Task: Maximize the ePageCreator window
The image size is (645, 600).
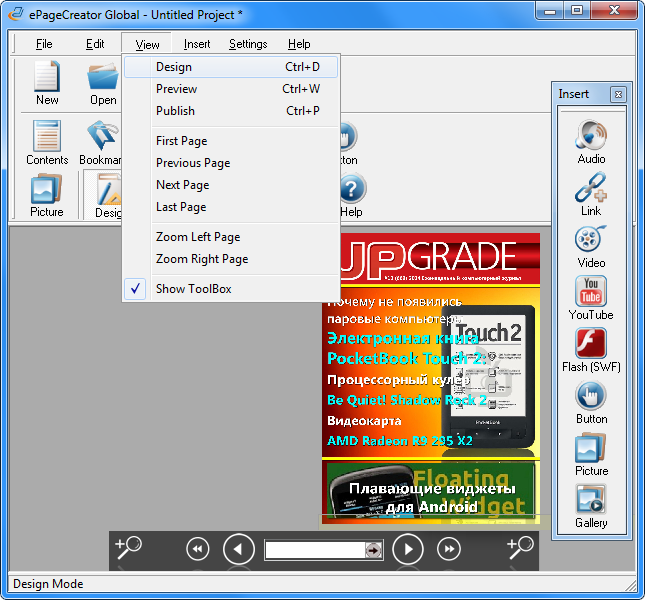Action: 577,11
